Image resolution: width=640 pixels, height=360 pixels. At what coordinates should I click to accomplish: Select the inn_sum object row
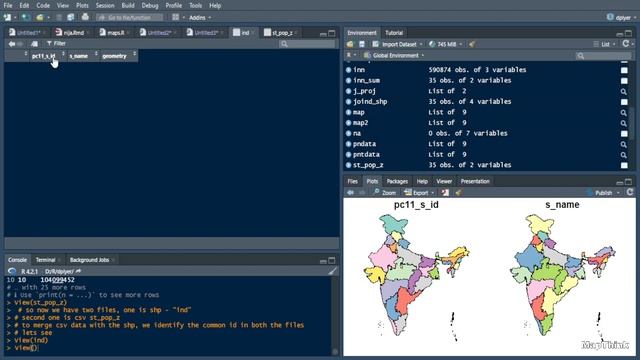pos(486,80)
